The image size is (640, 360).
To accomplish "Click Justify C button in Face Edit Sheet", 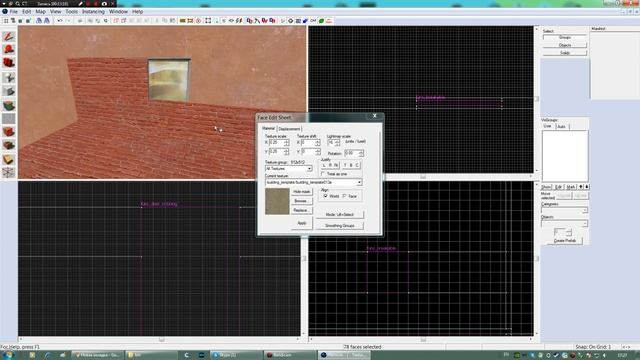I will pyautogui.click(x=357, y=165).
